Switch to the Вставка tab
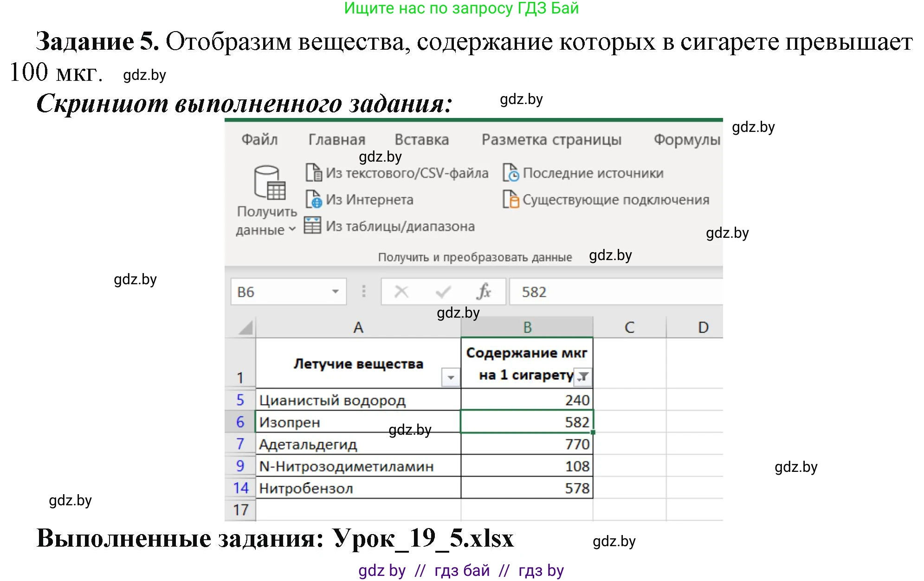Viewport: 924px width, 581px height. (x=422, y=139)
